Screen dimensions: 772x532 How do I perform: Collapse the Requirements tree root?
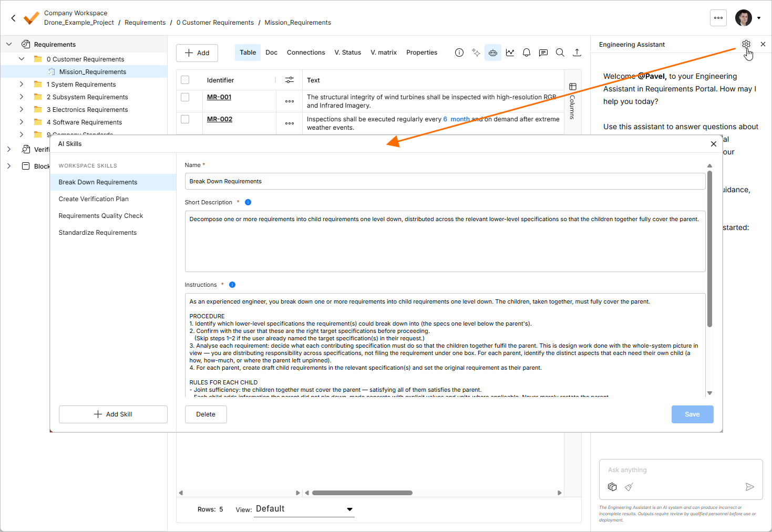(9, 44)
